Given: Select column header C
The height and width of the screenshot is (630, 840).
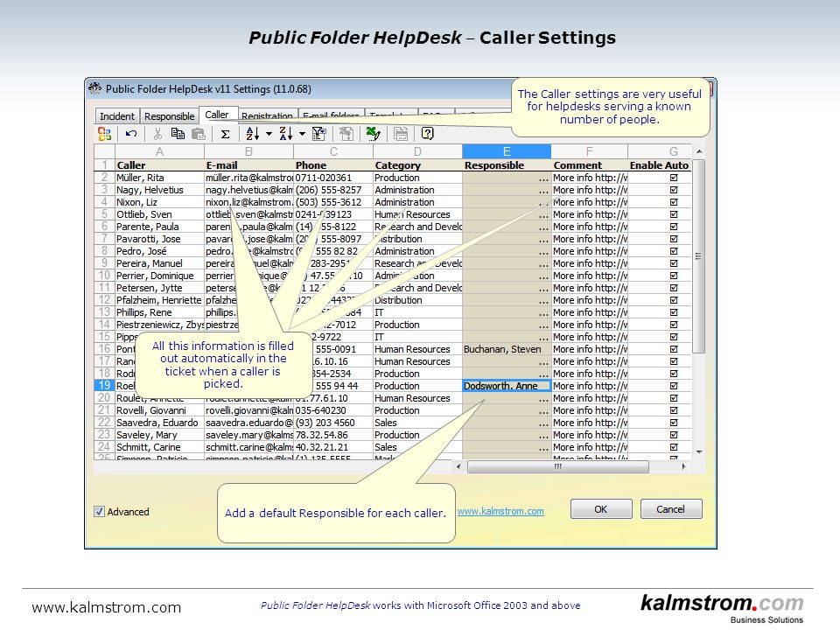Looking at the screenshot, I should click(x=333, y=151).
